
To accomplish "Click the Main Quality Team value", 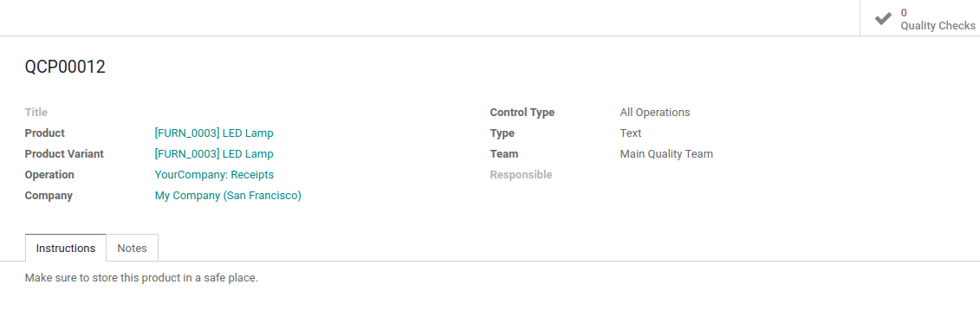I will 666,154.
